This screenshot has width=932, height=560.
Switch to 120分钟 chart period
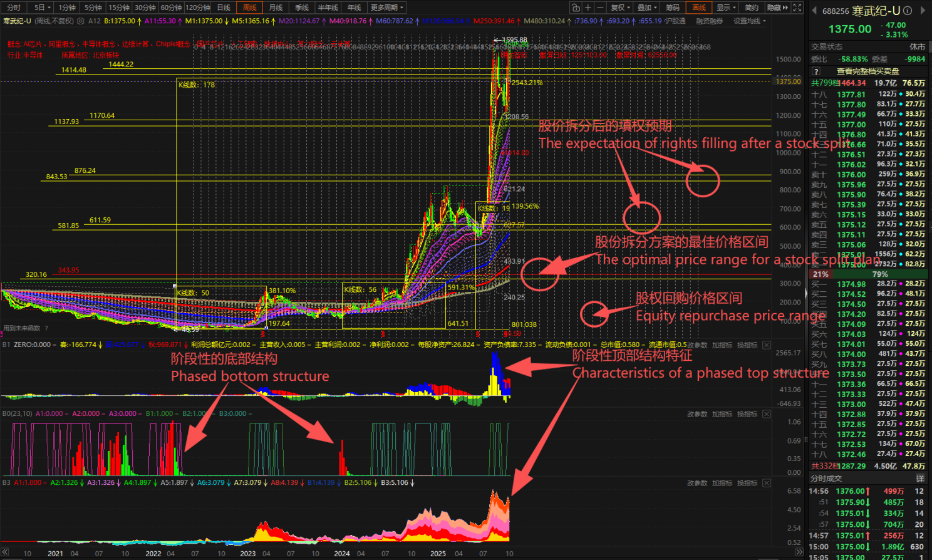tap(198, 8)
